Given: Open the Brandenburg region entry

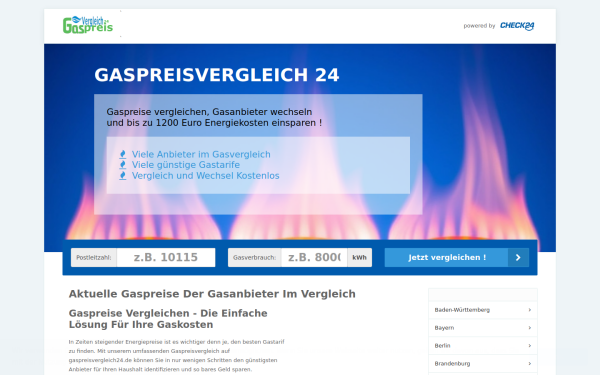Looking at the screenshot, I should [483, 364].
